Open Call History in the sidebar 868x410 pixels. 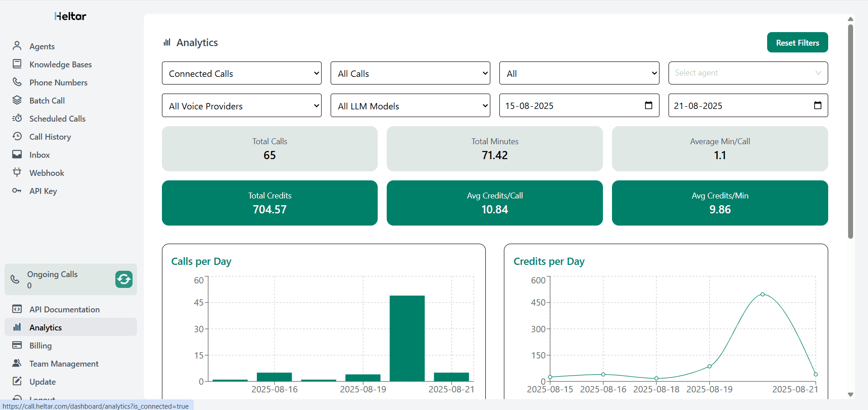pos(50,137)
